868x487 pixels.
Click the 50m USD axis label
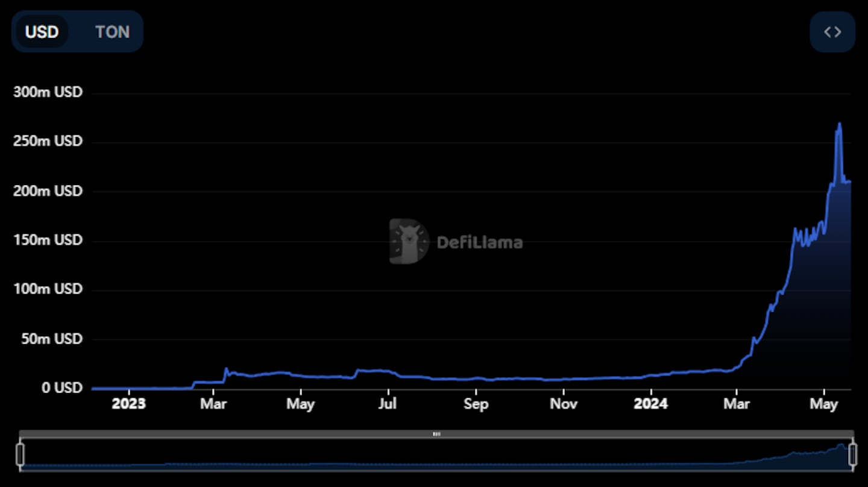pyautogui.click(x=51, y=338)
